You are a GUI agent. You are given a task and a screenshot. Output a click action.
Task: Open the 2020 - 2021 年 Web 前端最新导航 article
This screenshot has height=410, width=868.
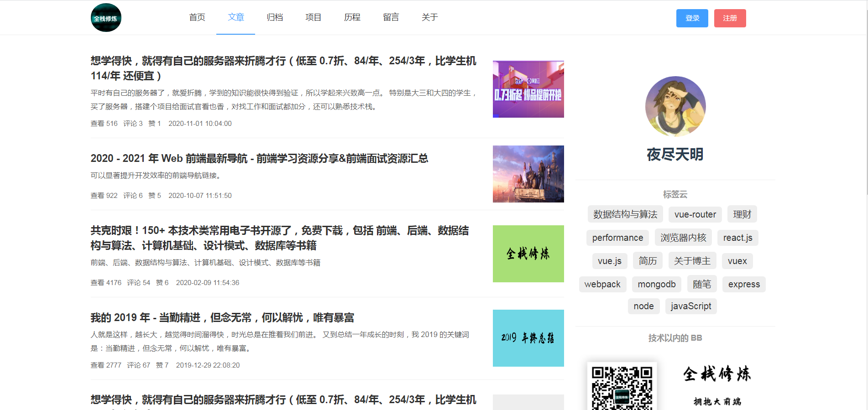259,158
